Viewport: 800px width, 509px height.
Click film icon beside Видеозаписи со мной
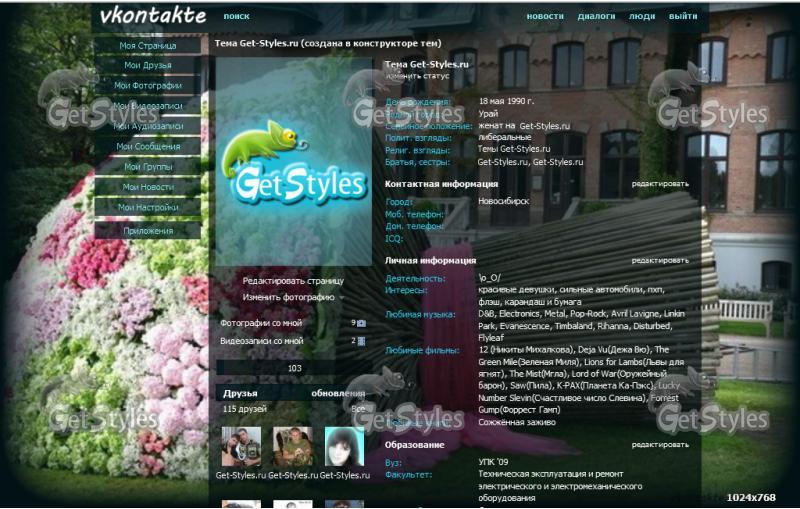click(361, 341)
